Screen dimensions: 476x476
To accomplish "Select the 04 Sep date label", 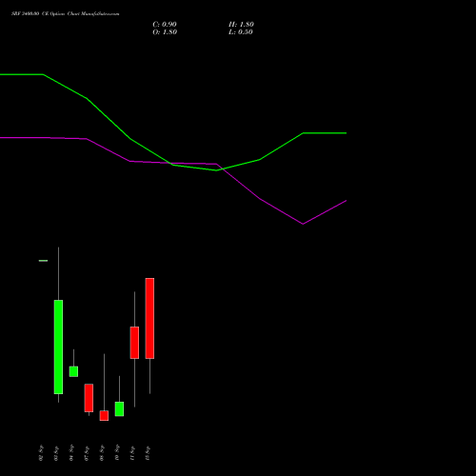I will coord(71,453).
